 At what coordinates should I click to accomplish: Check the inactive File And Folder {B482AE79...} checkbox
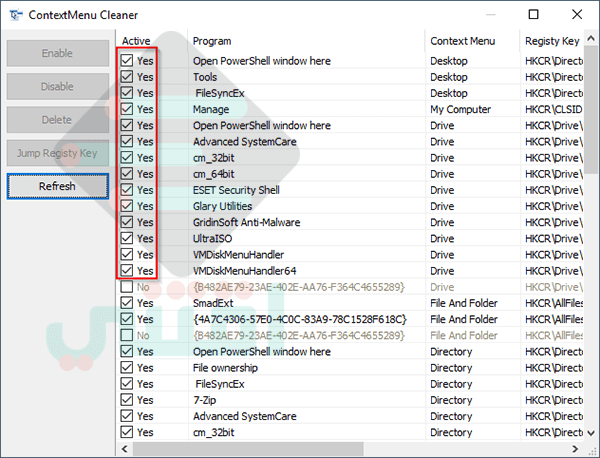point(127,335)
